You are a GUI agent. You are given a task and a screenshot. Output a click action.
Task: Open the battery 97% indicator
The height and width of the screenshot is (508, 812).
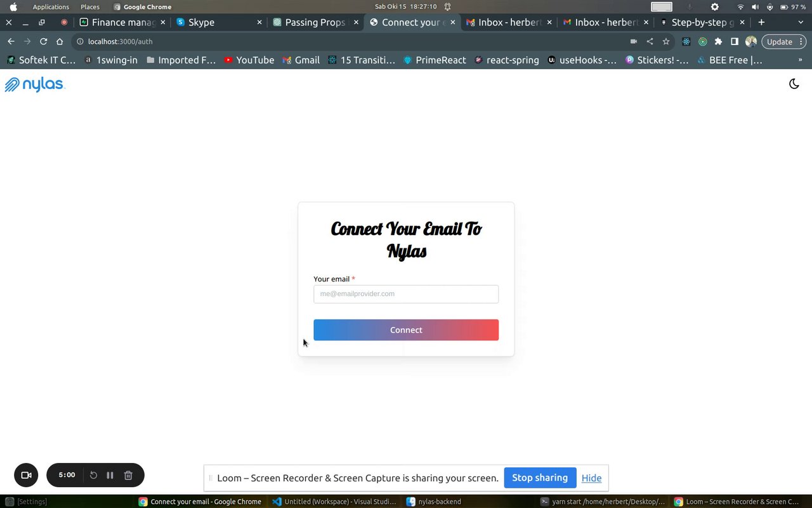click(793, 7)
